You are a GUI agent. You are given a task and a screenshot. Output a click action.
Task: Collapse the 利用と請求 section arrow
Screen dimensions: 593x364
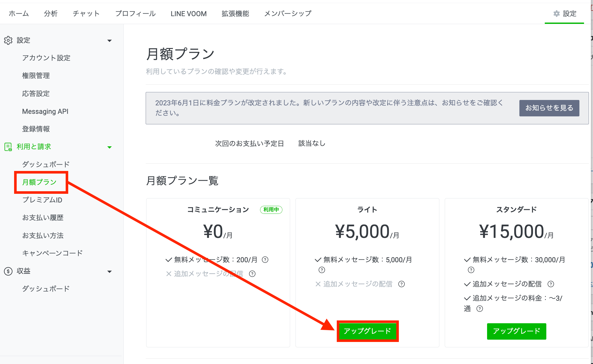pos(110,147)
